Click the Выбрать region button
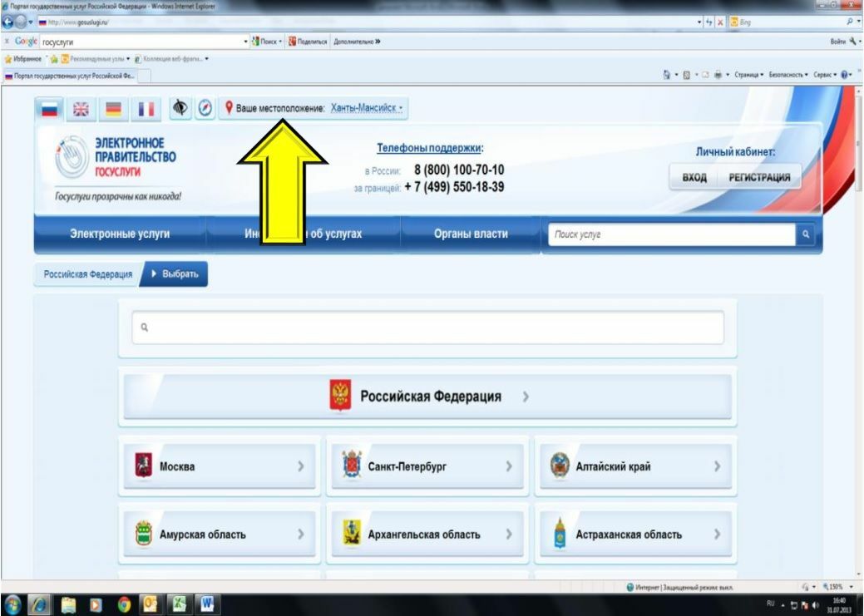The height and width of the screenshot is (616, 864). 174,274
